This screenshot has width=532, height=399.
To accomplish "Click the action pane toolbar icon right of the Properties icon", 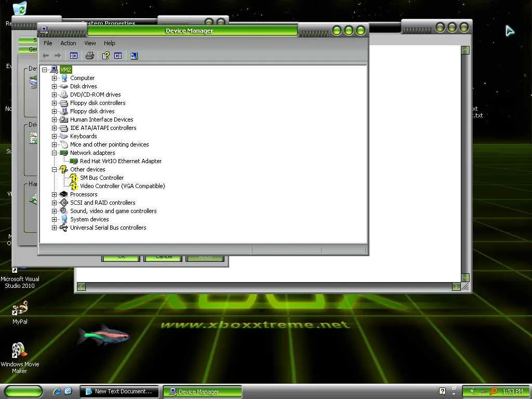I will pyautogui.click(x=118, y=56).
